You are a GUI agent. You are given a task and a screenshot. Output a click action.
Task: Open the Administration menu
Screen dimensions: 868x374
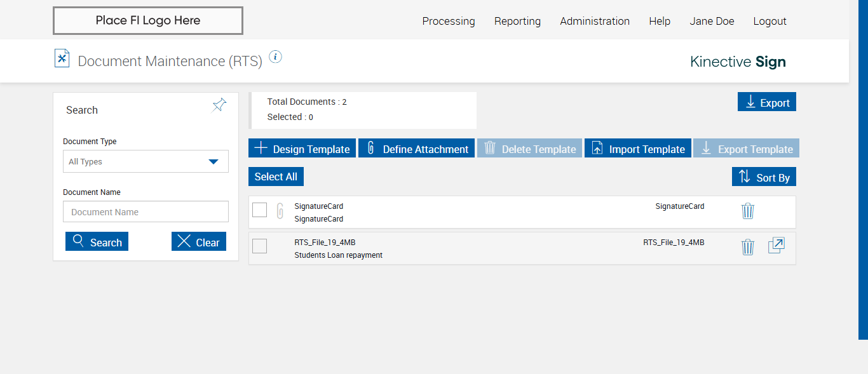(595, 21)
